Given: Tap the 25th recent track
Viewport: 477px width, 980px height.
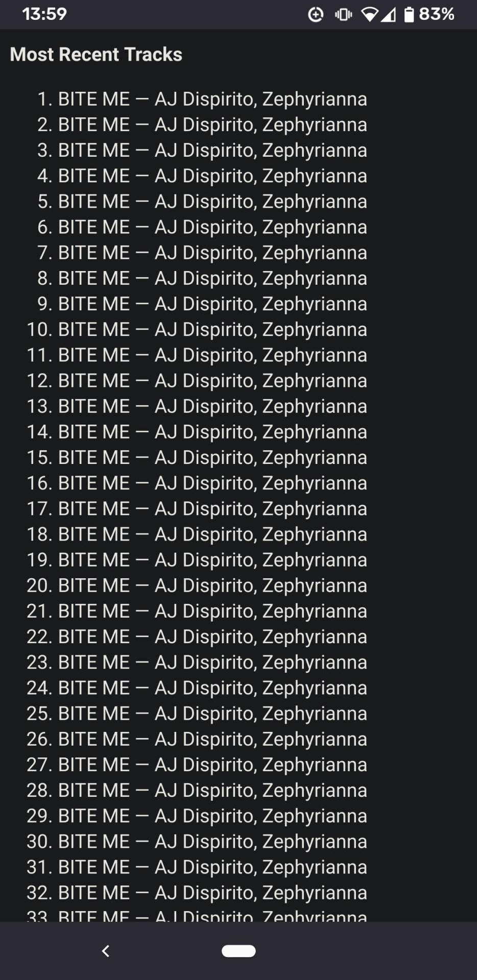Looking at the screenshot, I should tap(197, 713).
